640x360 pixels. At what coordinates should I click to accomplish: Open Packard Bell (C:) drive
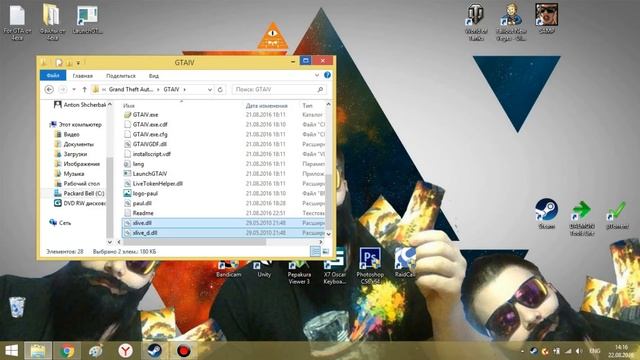click(x=79, y=193)
